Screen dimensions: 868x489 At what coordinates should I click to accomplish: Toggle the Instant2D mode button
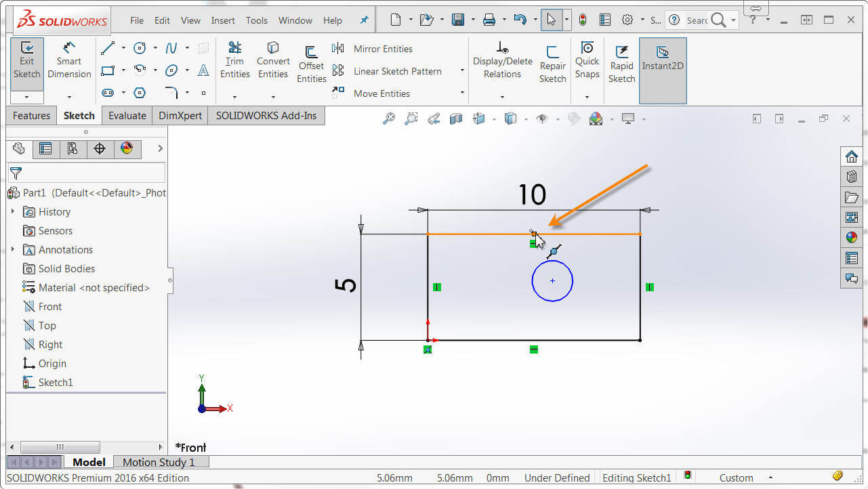point(663,59)
